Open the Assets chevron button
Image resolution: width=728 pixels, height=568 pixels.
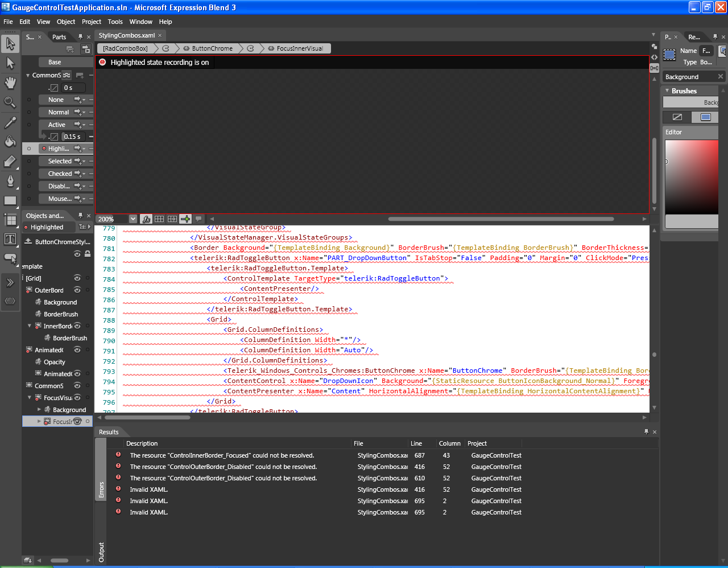(x=10, y=283)
